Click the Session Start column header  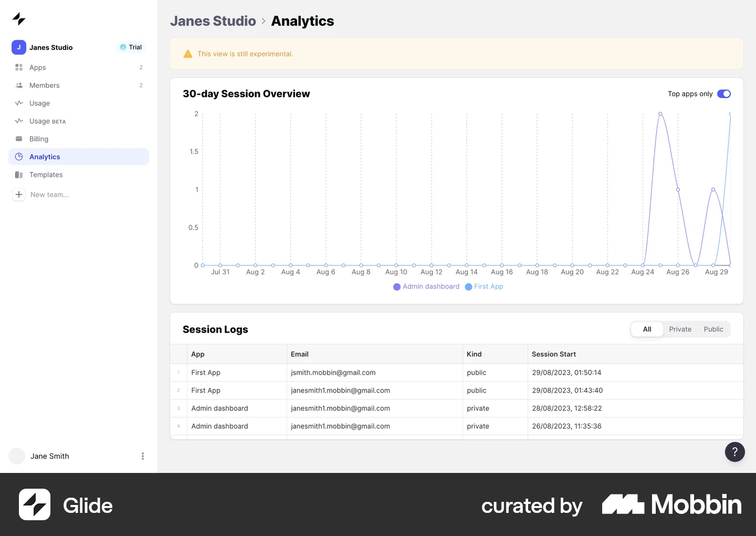click(635, 354)
